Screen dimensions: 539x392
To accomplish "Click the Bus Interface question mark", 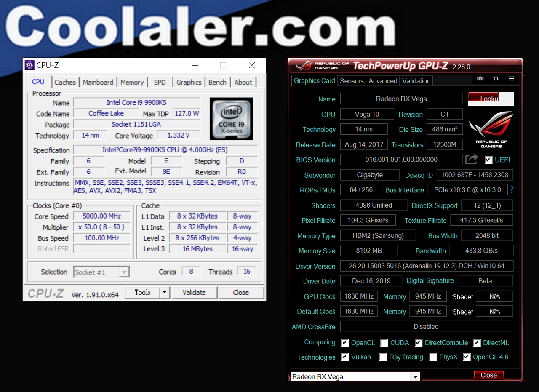I will pos(512,190).
